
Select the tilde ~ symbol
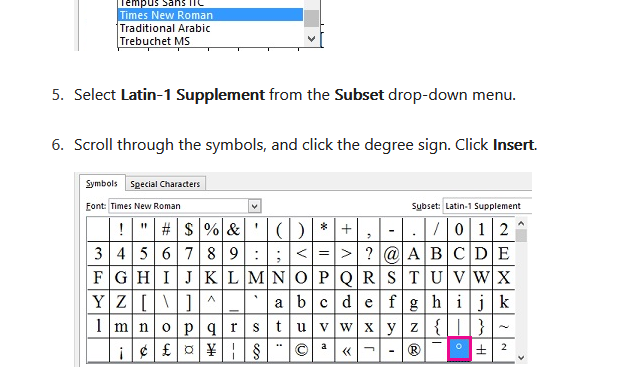click(504, 326)
